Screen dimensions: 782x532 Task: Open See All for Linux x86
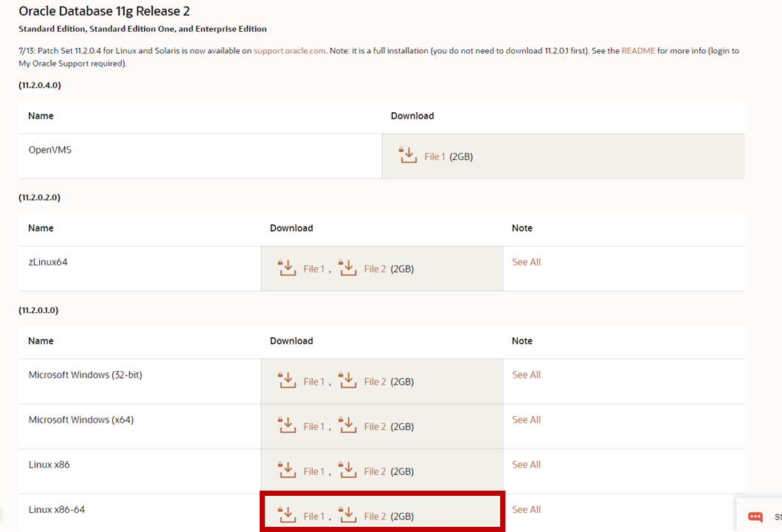tap(526, 465)
